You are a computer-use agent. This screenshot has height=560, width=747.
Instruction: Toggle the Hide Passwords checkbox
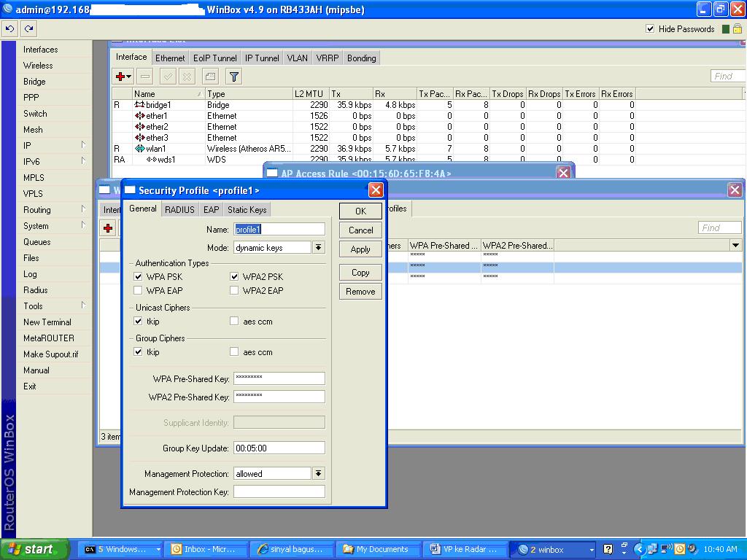click(650, 29)
